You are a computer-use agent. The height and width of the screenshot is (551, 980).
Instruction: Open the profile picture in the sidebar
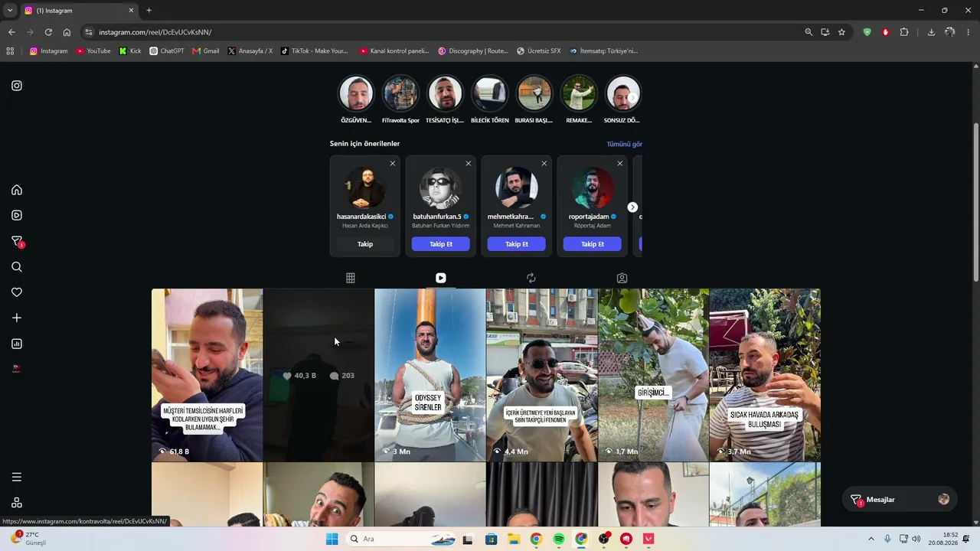pyautogui.click(x=17, y=369)
